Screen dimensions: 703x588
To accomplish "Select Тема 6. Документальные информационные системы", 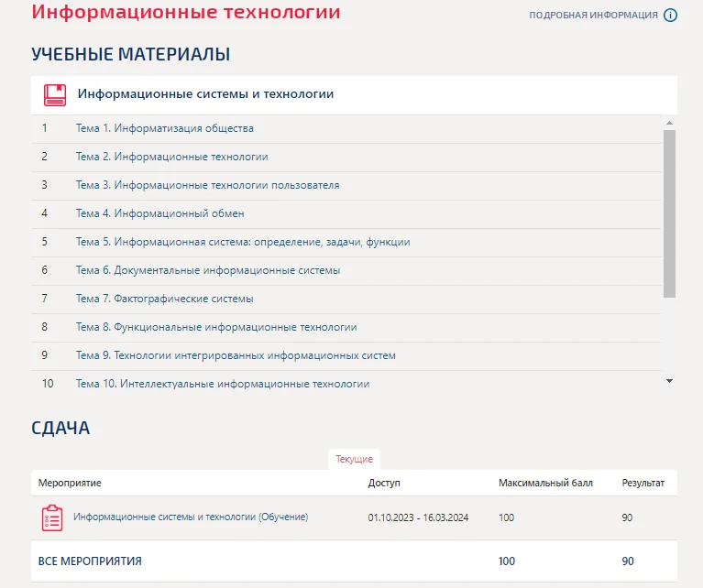I will pos(208,270).
